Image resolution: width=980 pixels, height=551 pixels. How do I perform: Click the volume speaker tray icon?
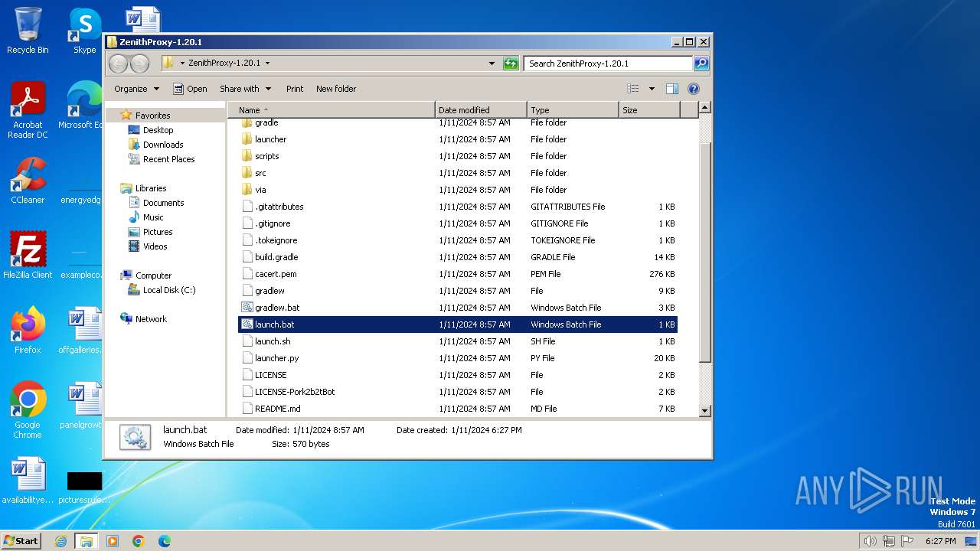[x=871, y=541]
